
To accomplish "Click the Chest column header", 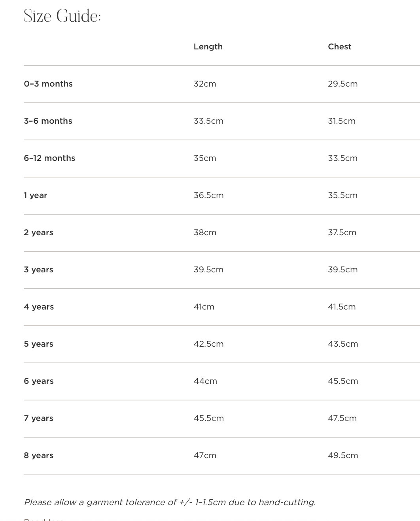I will click(x=339, y=47).
